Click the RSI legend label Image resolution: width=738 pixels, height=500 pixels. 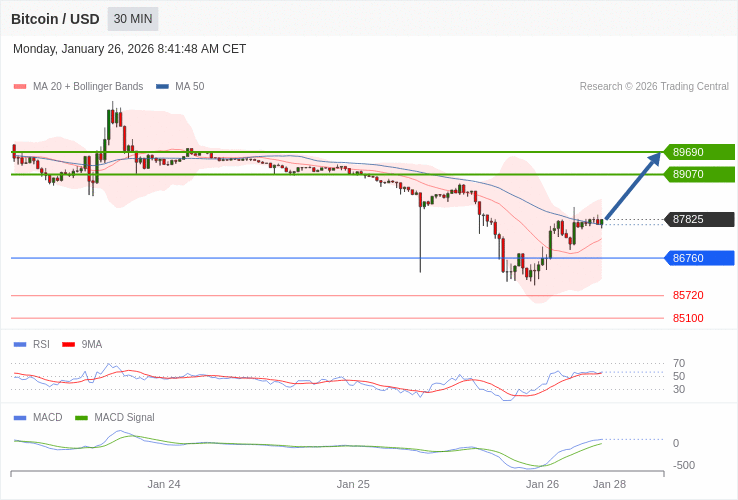coord(41,345)
